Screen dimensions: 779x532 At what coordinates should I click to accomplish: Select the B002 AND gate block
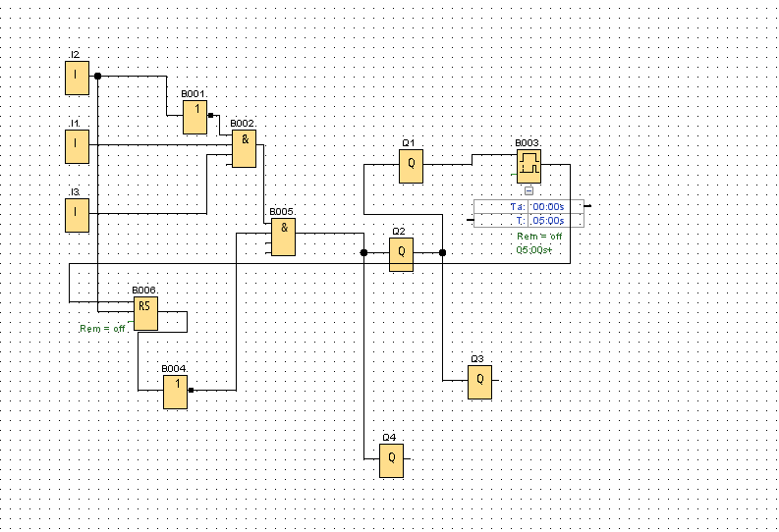pyautogui.click(x=245, y=148)
